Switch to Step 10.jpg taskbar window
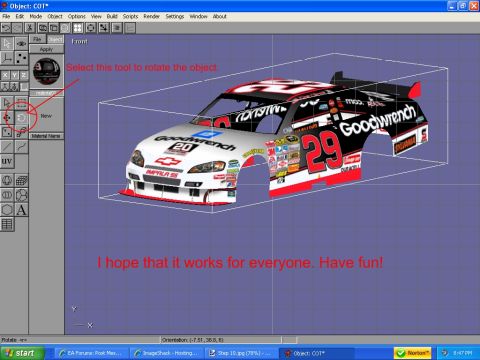Image resolution: width=480 pixels, height=360 pixels. click(x=241, y=353)
